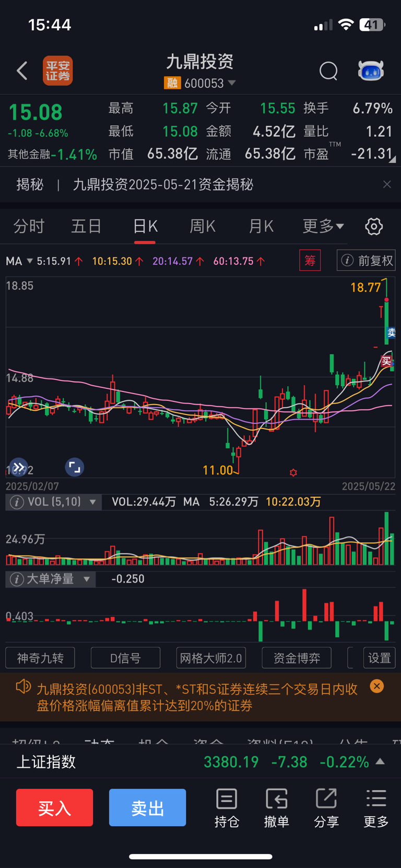
Task: Select the 日K tab
Action: (x=145, y=226)
